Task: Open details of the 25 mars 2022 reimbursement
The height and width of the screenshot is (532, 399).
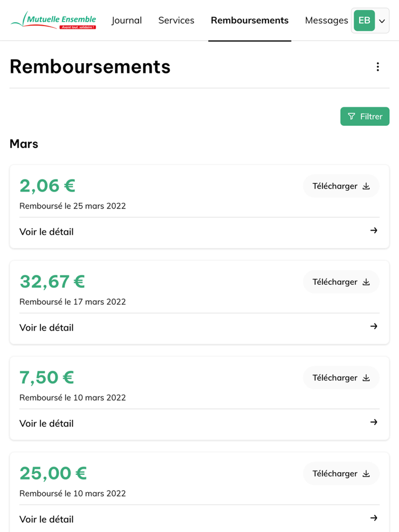Action: tap(46, 231)
